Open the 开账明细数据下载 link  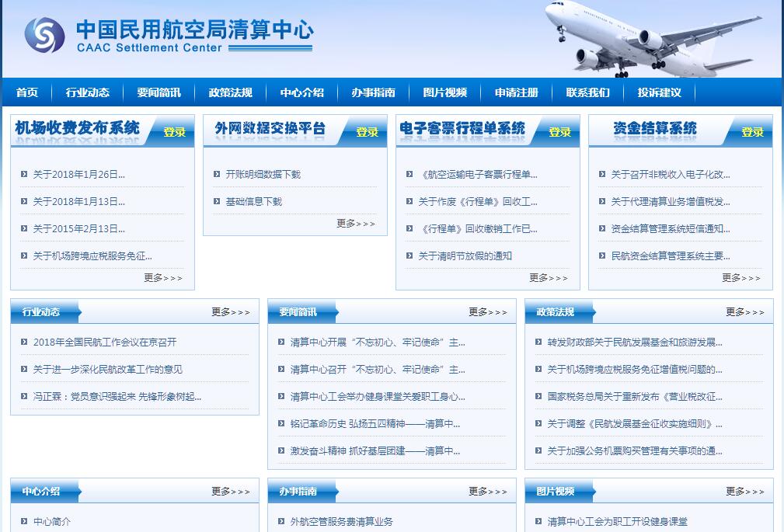pos(263,175)
